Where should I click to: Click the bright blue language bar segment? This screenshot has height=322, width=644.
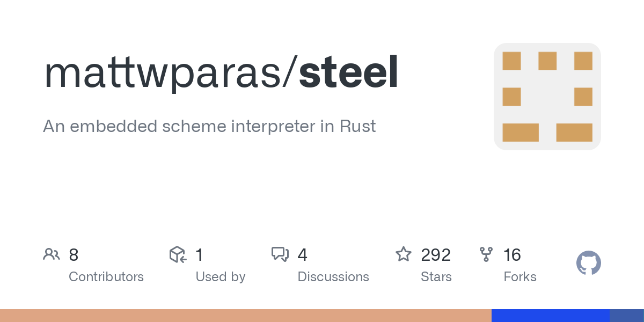(550, 316)
